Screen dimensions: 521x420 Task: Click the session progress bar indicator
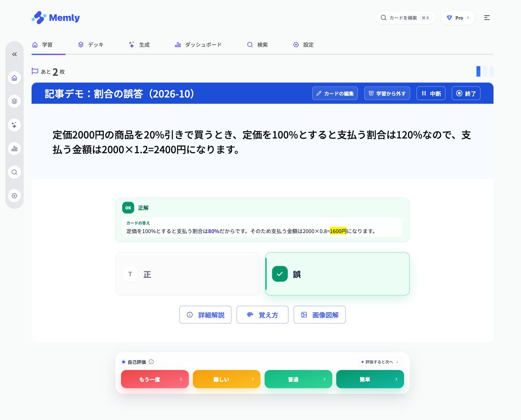[x=485, y=71]
